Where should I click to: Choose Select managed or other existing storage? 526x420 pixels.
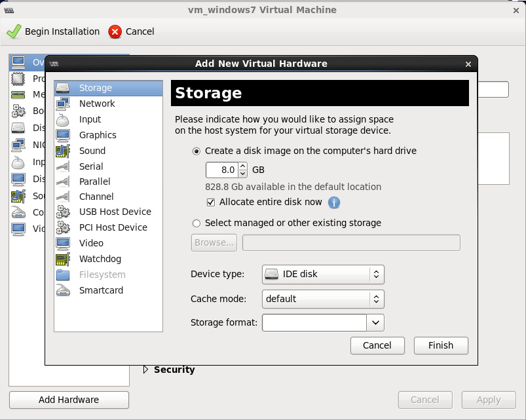(x=197, y=223)
